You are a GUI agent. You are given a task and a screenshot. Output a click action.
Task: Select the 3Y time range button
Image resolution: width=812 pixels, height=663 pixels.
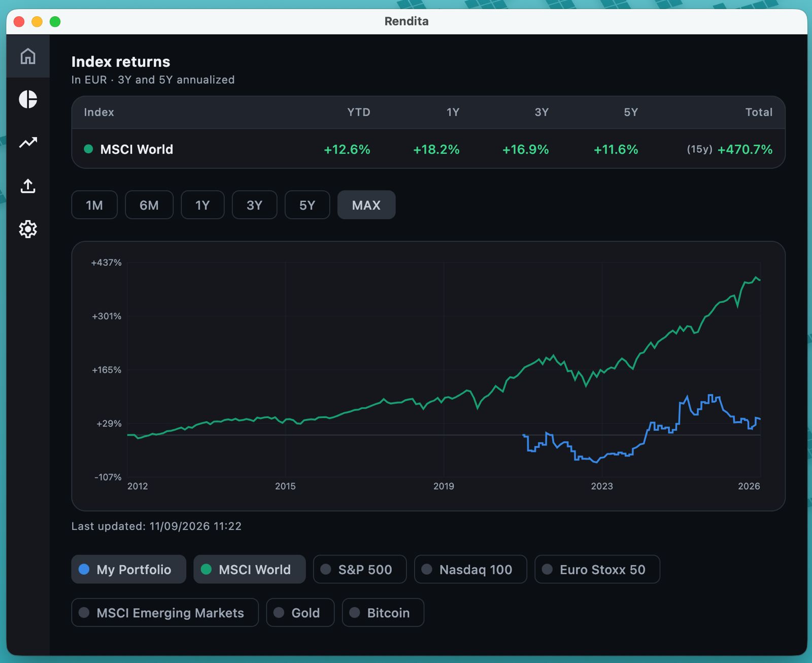pos(254,205)
